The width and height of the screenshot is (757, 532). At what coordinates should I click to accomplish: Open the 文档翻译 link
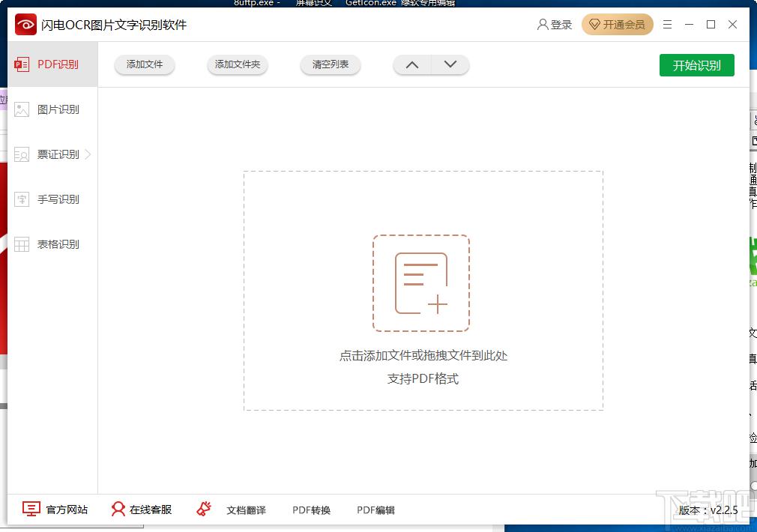pos(247,510)
